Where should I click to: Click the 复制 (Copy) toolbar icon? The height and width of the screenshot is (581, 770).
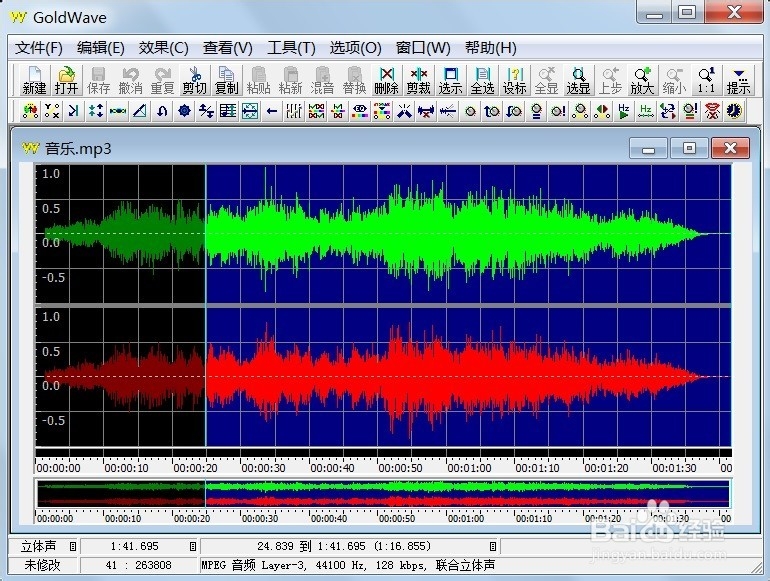click(x=226, y=80)
